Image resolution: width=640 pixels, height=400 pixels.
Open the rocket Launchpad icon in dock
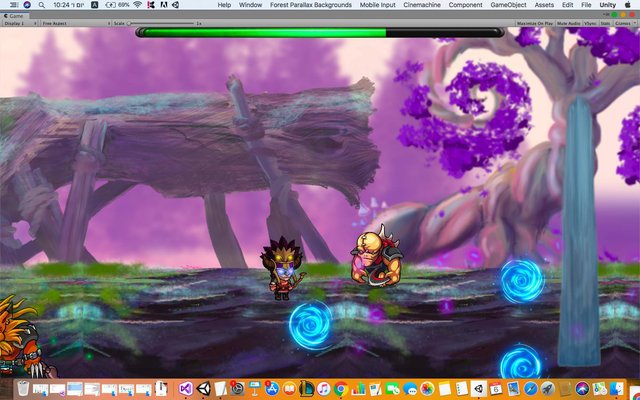click(x=548, y=388)
